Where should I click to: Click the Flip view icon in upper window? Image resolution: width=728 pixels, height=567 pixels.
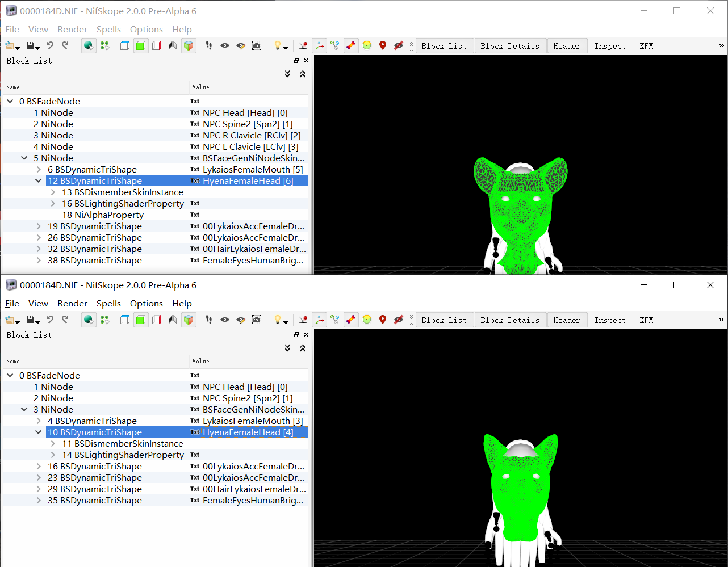tap(173, 46)
